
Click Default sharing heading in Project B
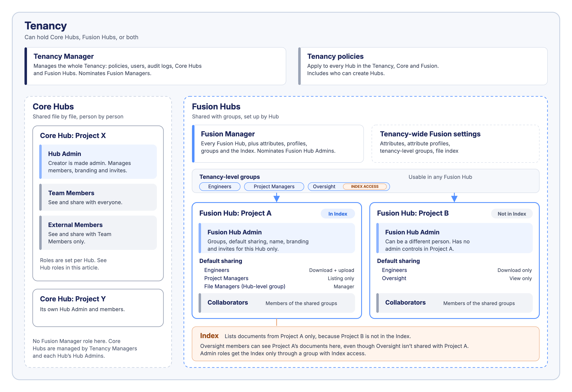(x=398, y=261)
